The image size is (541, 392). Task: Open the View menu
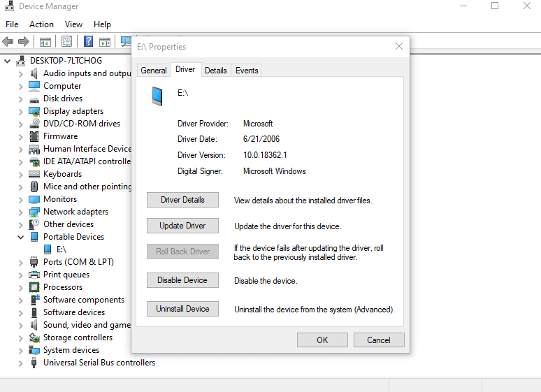coord(73,24)
